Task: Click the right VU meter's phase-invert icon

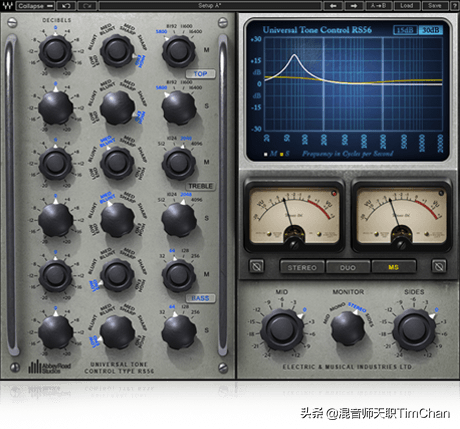Action: point(439,266)
